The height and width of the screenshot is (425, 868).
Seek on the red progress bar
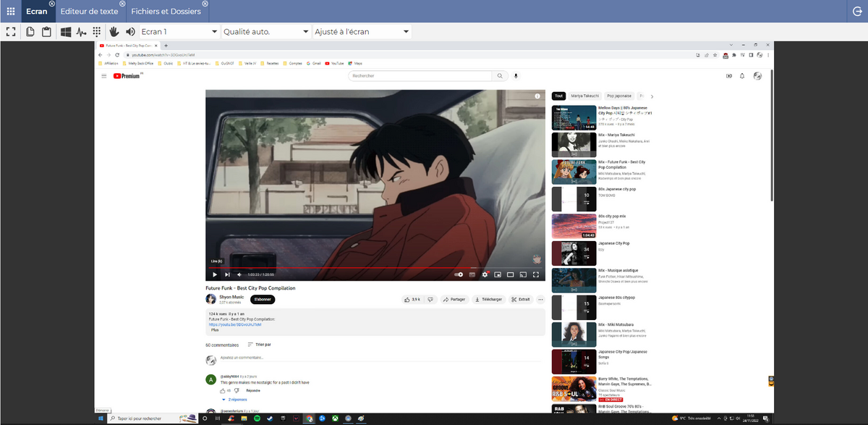[x=375, y=268]
